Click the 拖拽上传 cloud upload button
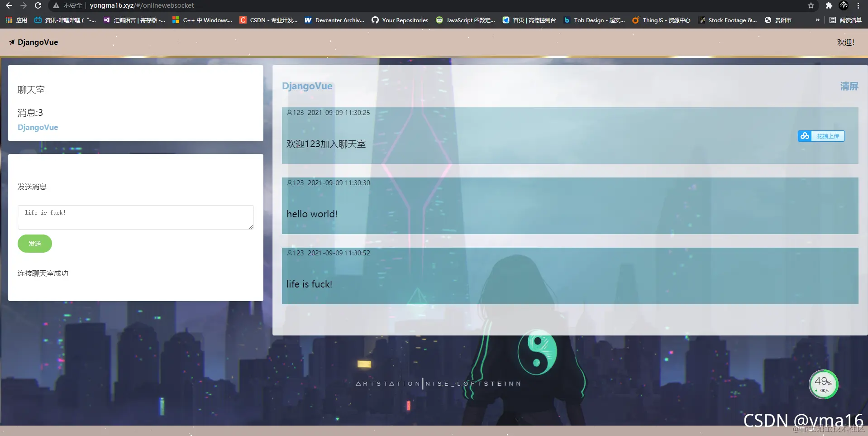Image resolution: width=868 pixels, height=436 pixels. click(821, 136)
